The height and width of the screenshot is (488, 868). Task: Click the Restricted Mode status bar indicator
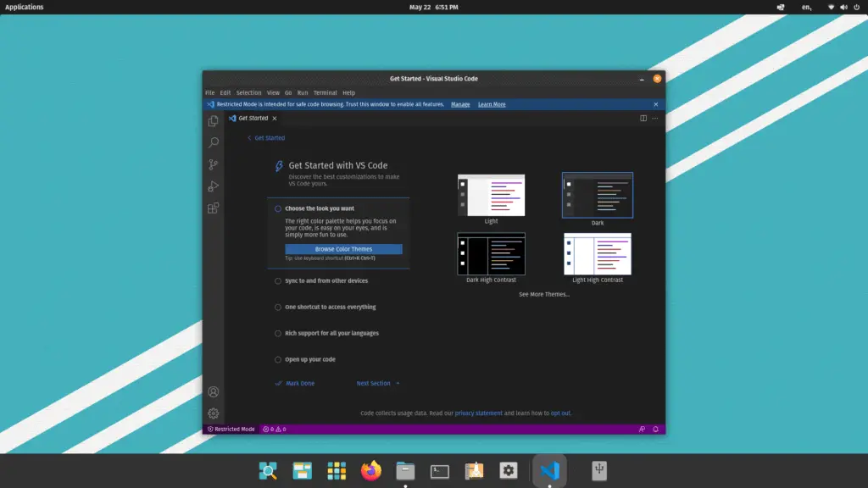pyautogui.click(x=231, y=430)
